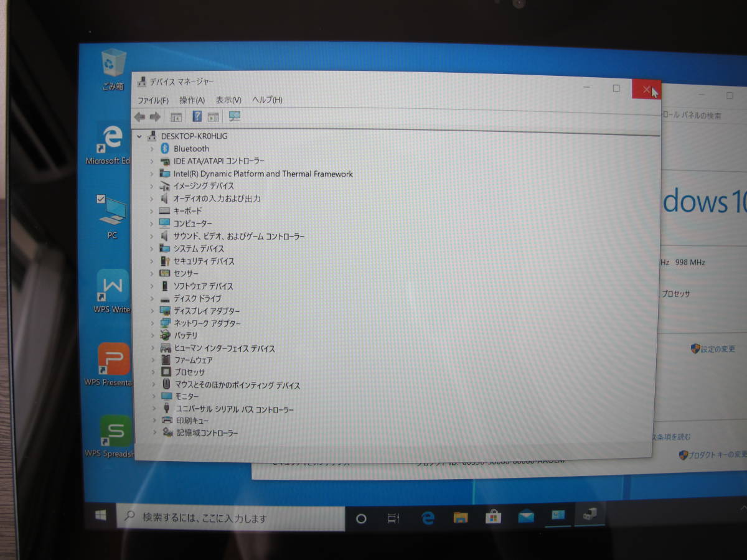Open Task View on the taskbar
Screen dimensions: 747x560
[393, 518]
